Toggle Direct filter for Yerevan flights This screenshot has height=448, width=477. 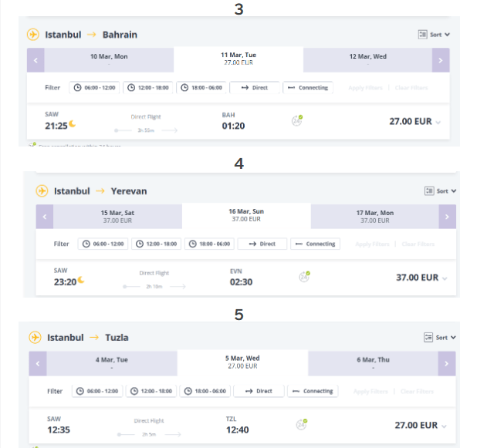(x=262, y=244)
